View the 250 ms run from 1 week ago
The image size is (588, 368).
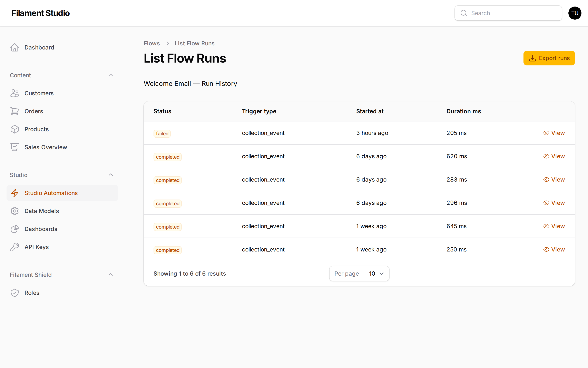[x=554, y=249]
